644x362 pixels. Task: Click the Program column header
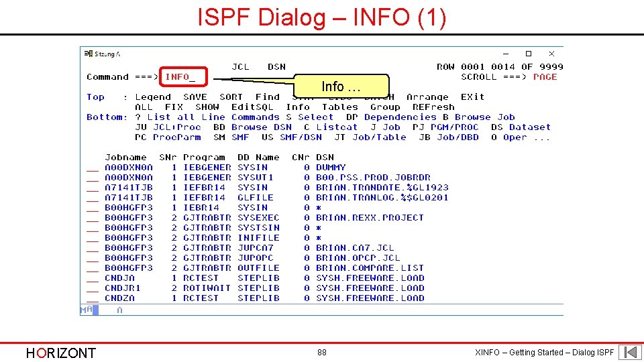pyautogui.click(x=204, y=157)
